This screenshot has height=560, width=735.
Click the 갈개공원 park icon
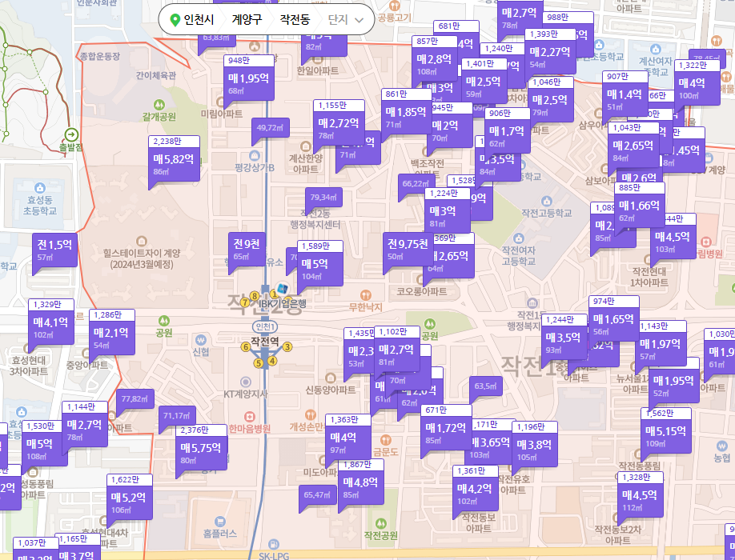click(x=159, y=105)
